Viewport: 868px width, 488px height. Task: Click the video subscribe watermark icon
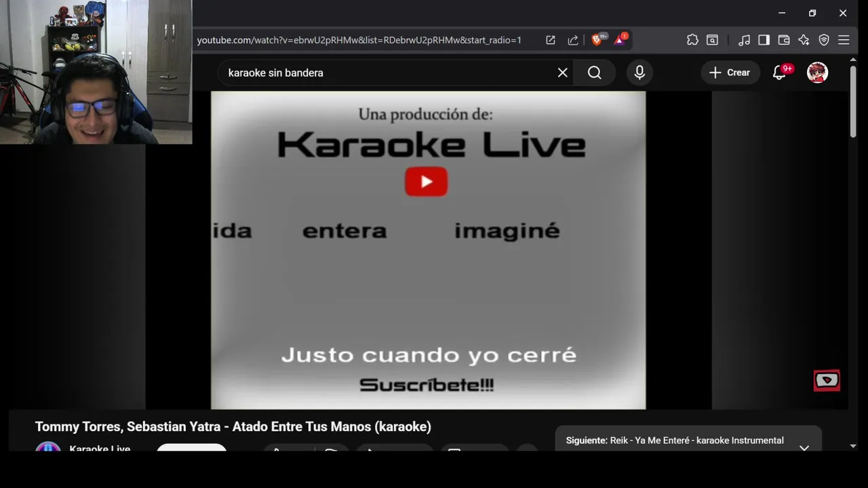pyautogui.click(x=827, y=381)
